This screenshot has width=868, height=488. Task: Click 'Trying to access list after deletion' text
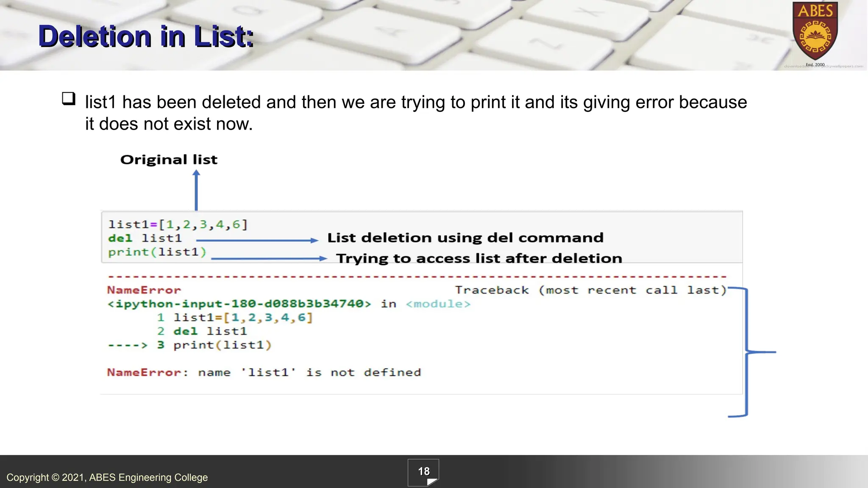[479, 258]
